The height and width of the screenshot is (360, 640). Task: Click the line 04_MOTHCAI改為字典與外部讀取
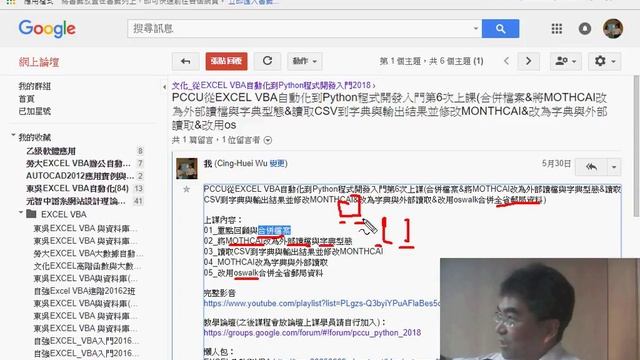point(265,262)
